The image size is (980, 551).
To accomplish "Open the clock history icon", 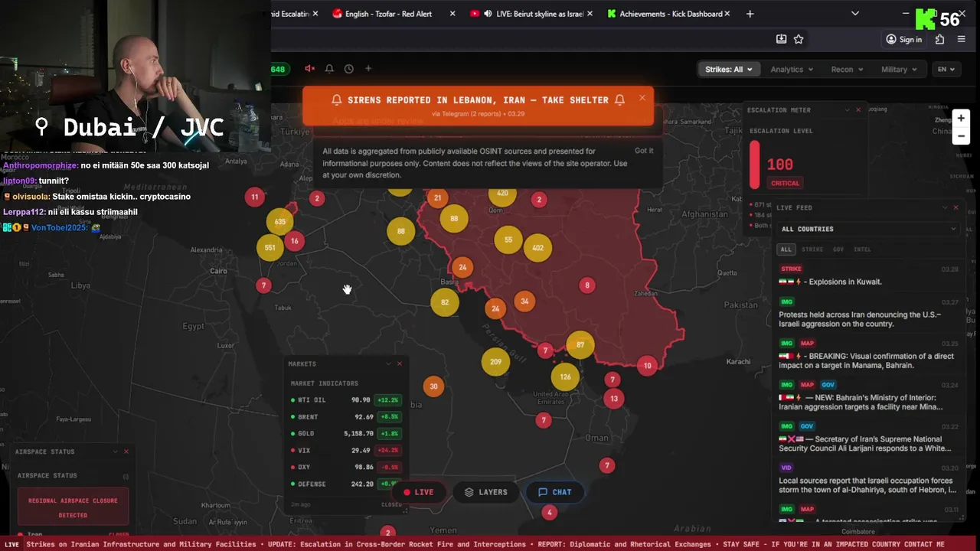I will 349,69.
